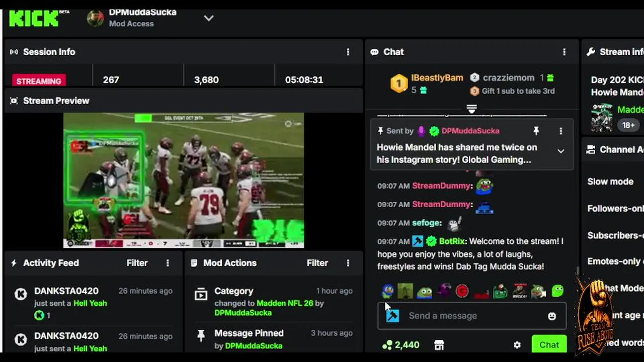Click the Slow mode label
The image size is (644, 362).
coord(610,182)
